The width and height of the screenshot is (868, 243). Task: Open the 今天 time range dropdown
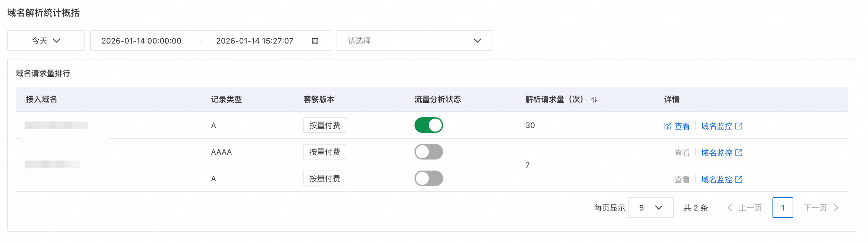pyautogui.click(x=46, y=41)
